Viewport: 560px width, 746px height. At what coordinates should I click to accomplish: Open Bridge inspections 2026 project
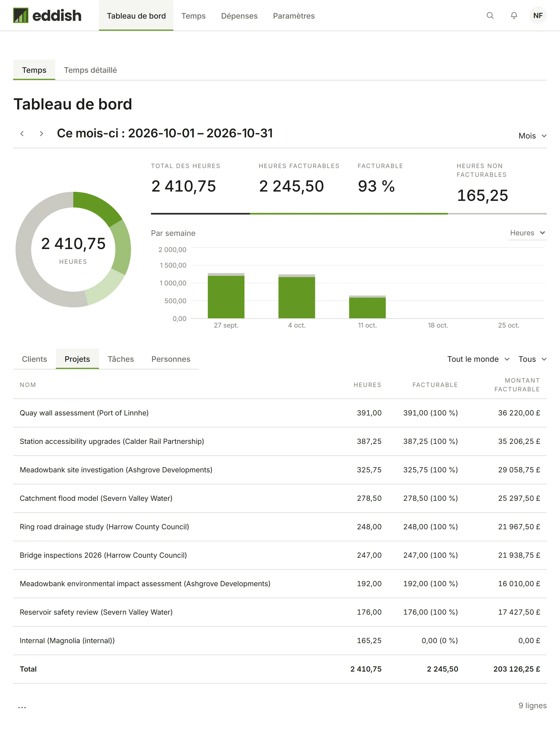click(103, 555)
